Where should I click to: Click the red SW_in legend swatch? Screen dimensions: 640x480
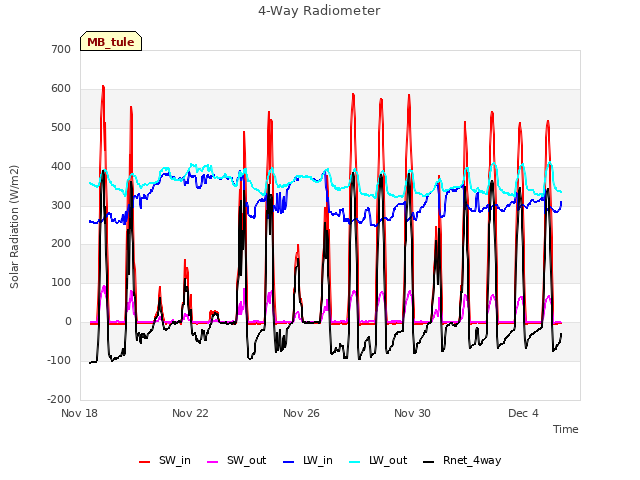point(144,462)
